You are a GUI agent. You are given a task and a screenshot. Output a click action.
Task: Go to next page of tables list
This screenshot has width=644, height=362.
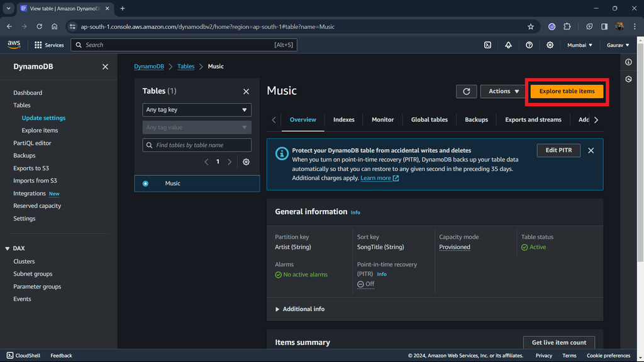pos(230,162)
